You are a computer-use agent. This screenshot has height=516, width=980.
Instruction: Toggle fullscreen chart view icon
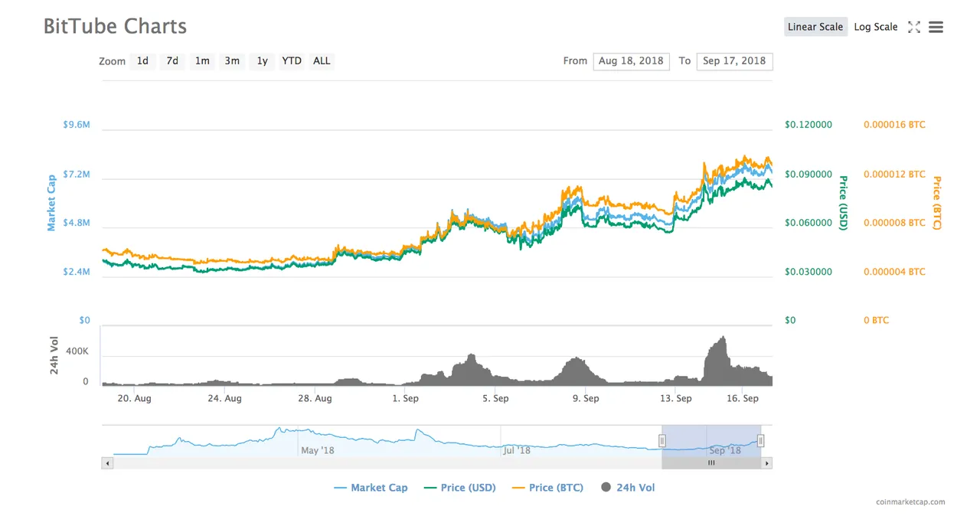pos(914,27)
